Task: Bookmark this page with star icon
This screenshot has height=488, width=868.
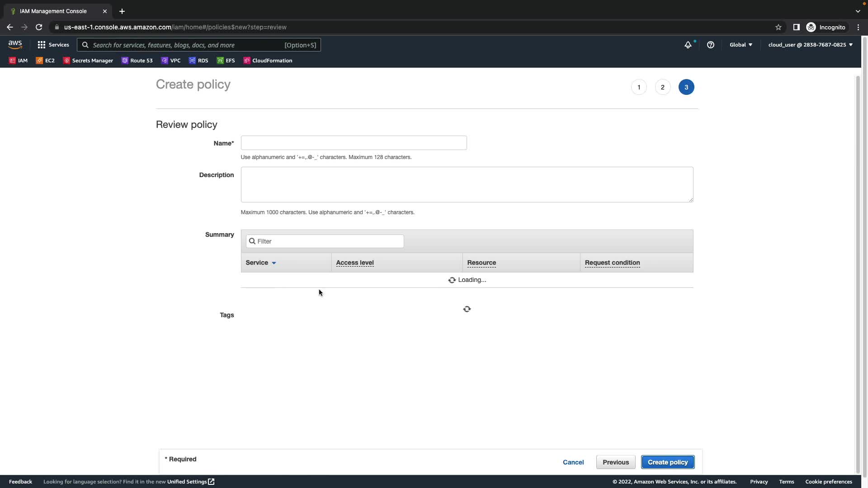Action: click(x=778, y=27)
